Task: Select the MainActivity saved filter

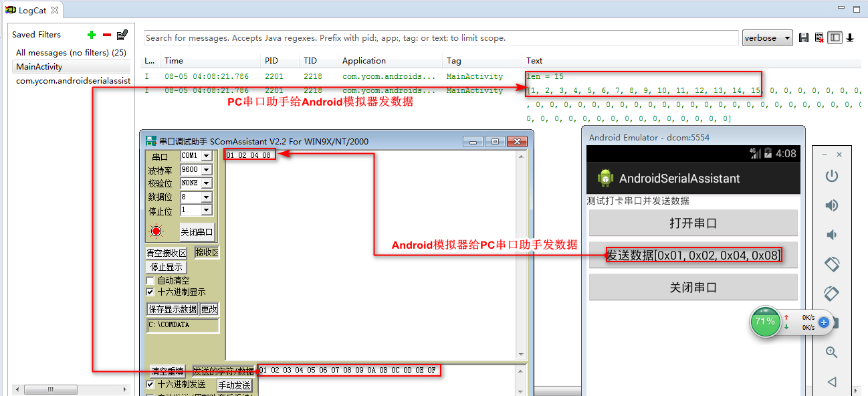Action: 71,67
